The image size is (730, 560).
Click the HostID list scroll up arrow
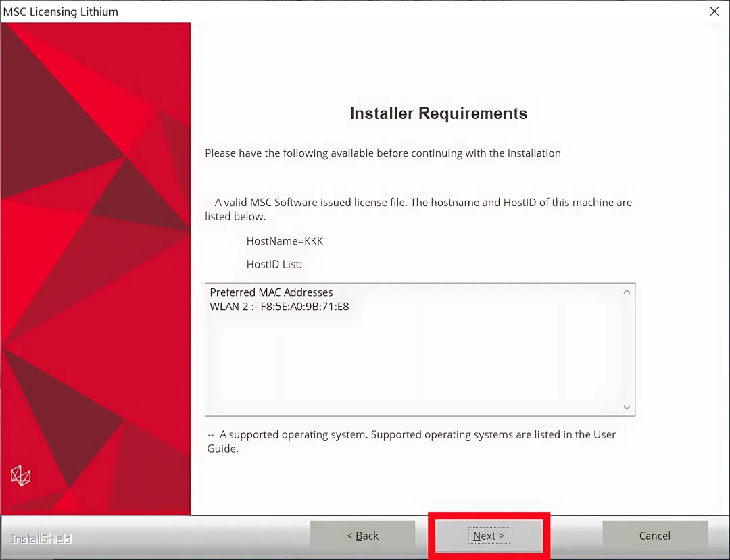627,292
